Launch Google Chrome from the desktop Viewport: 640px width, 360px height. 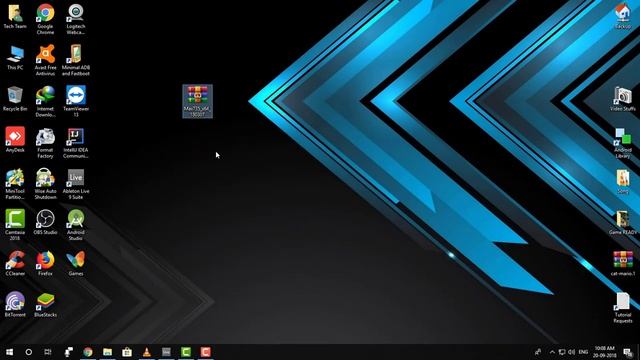coord(45,19)
